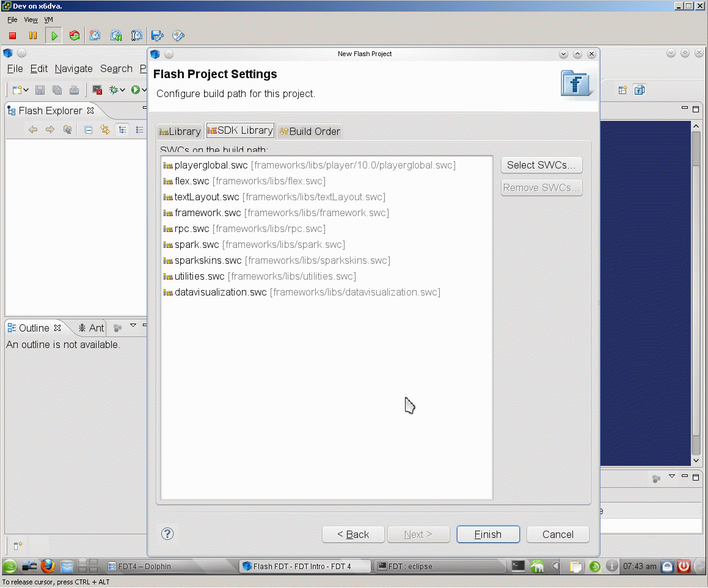Click the green Run icon in Eclipse toolbar
Image resolution: width=708 pixels, height=588 pixels.
pyautogui.click(x=136, y=90)
